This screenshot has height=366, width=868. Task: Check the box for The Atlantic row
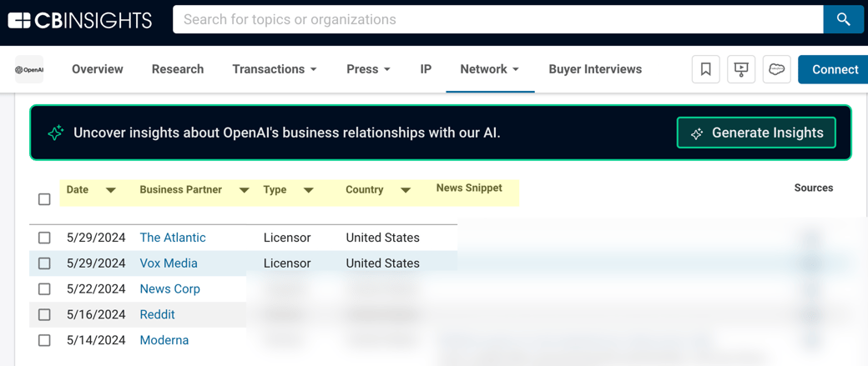click(x=44, y=238)
